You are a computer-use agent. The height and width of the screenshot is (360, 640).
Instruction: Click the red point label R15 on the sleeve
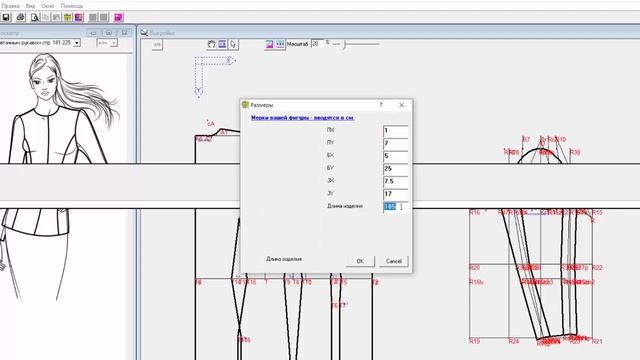pyautogui.click(x=597, y=213)
